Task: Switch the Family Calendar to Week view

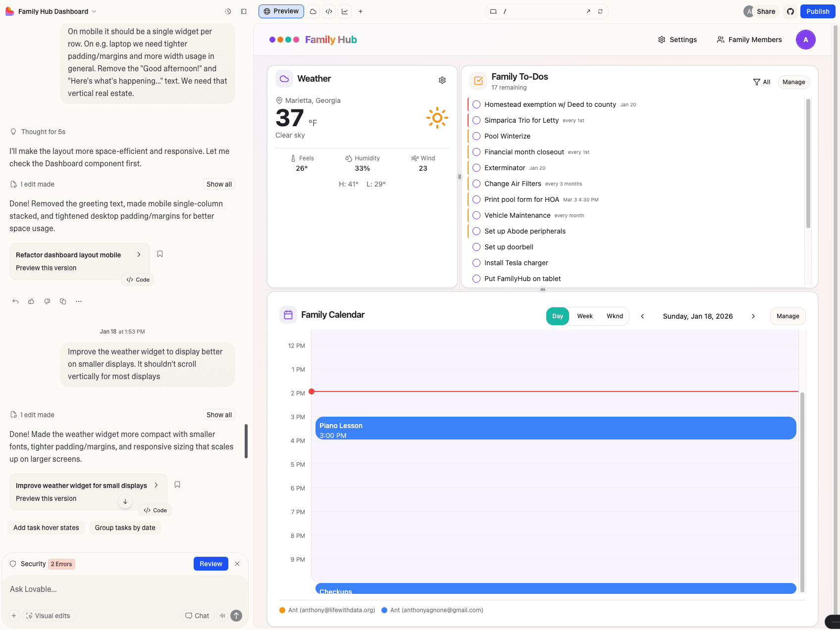Action: [585, 316]
